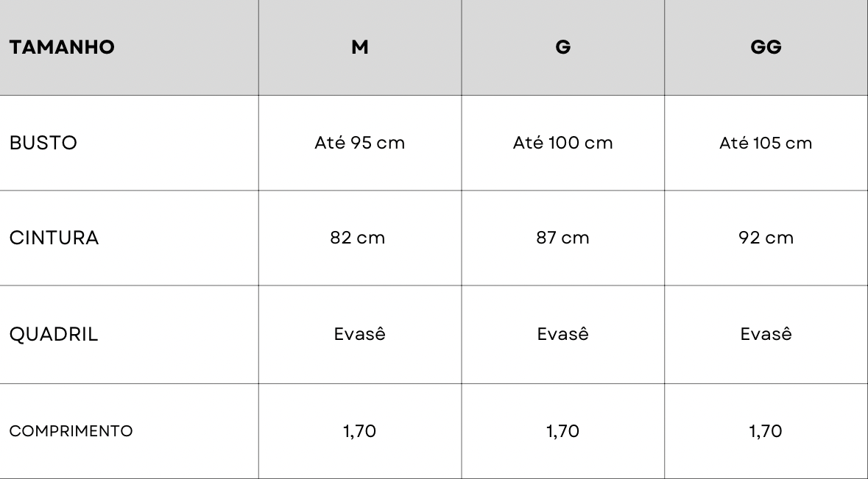
Task: Select the 'Até 100 cm' bust value
Action: [x=563, y=143]
